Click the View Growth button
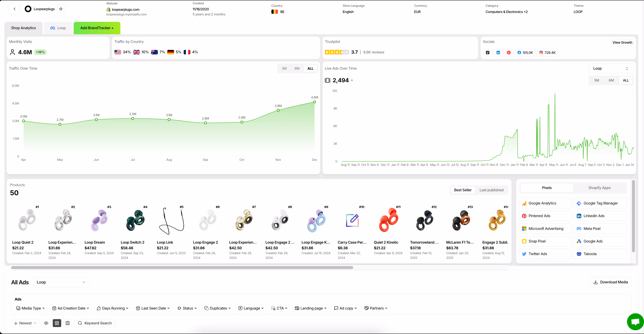Screen dimensions: 644x334 tap(623, 42)
